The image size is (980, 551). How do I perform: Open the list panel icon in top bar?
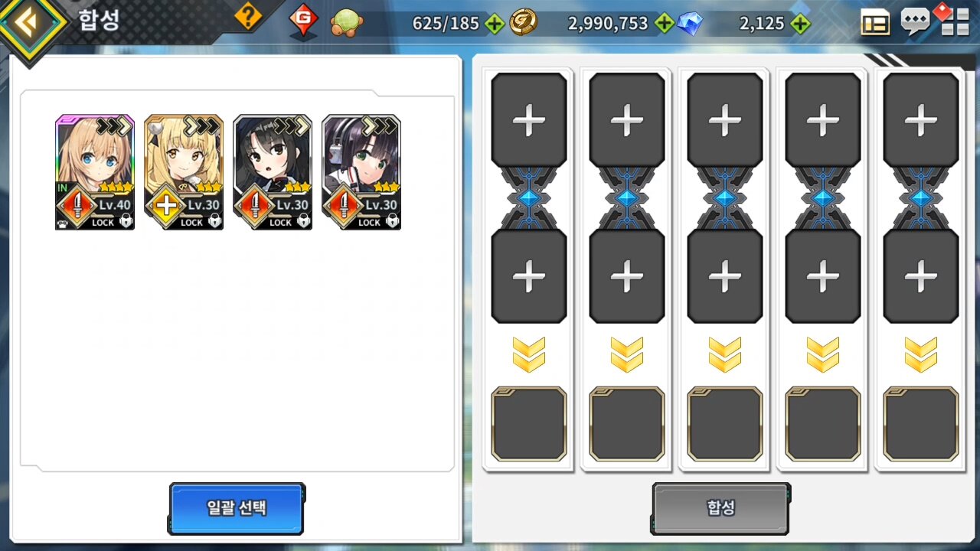pos(875,24)
